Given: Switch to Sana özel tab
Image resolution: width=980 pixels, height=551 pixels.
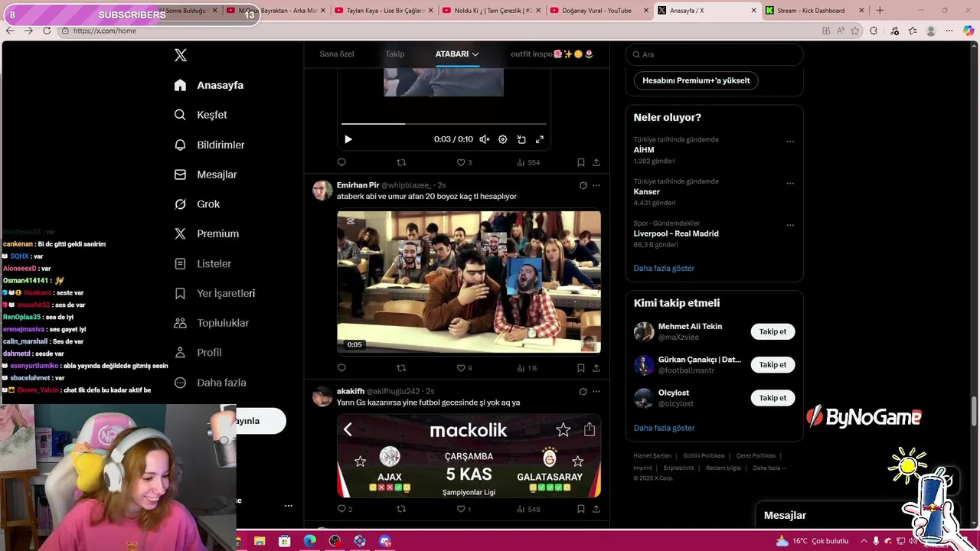Looking at the screenshot, I should point(337,54).
